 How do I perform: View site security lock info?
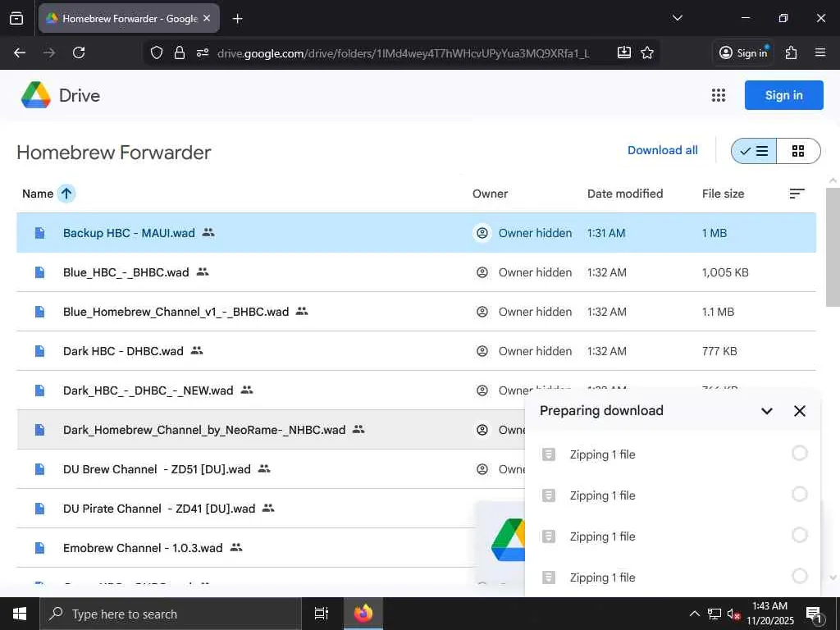coord(180,52)
